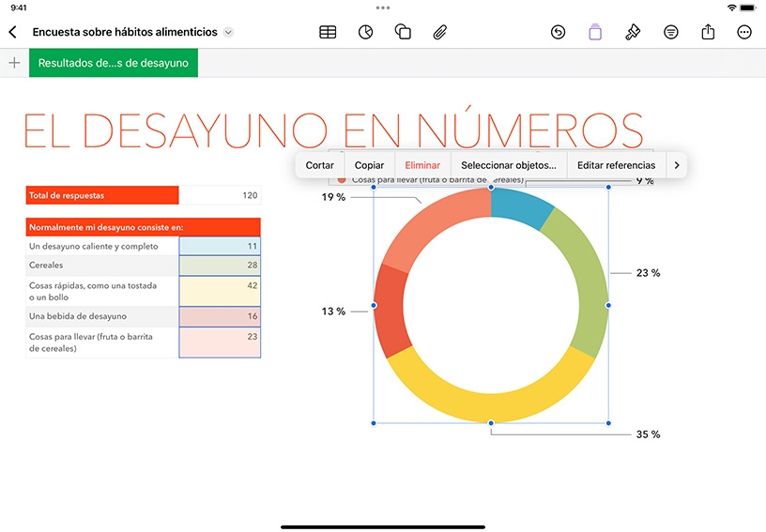Choose Seleccionar objetos… in the menu
Screen dimensions: 766x532
click(509, 165)
